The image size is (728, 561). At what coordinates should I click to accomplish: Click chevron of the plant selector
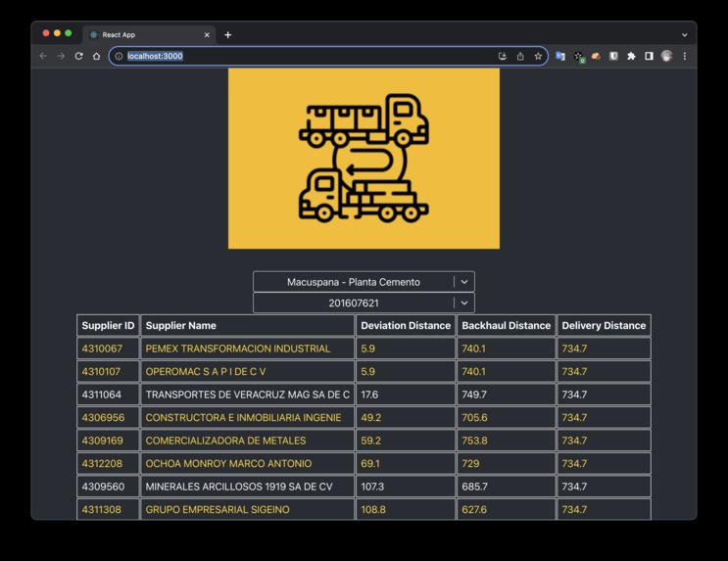coord(464,282)
